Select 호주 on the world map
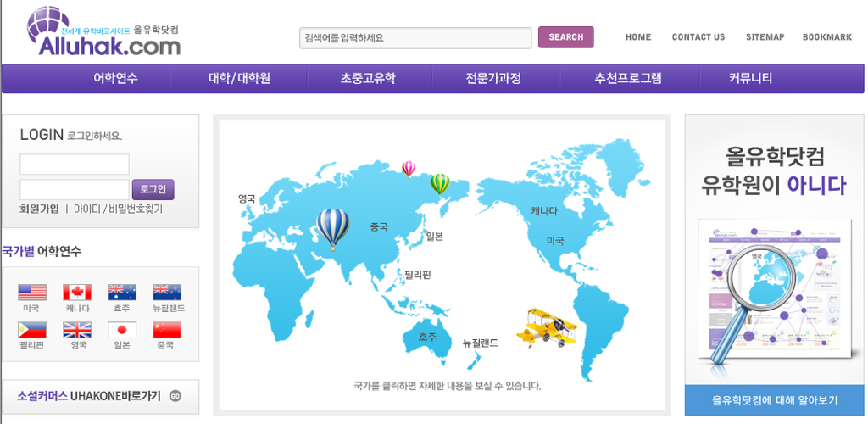The width and height of the screenshot is (868, 424). click(427, 336)
